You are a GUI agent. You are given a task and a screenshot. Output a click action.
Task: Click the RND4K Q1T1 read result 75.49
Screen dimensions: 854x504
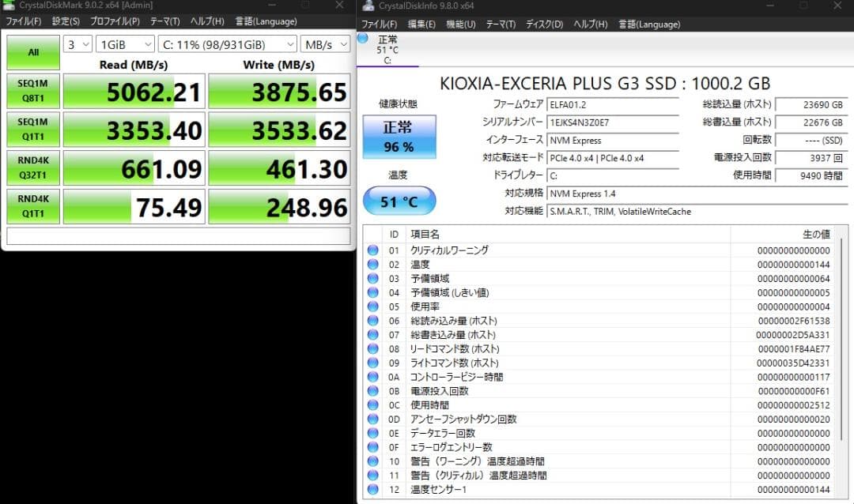click(134, 206)
